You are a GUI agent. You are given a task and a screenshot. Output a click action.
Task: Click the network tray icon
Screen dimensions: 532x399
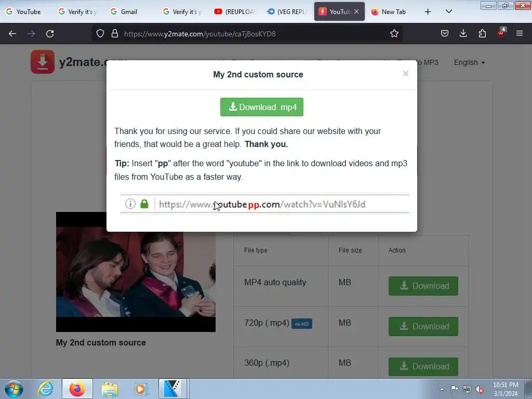tap(467, 389)
